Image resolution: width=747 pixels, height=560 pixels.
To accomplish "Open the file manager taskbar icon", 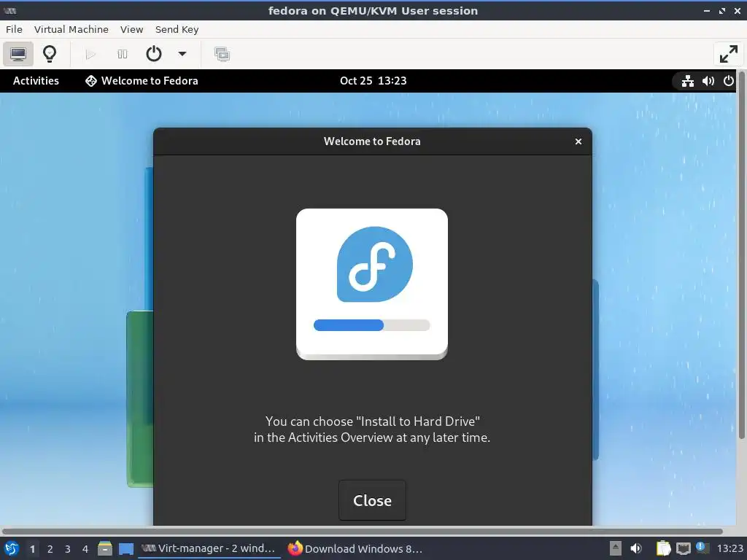I will pos(105,549).
